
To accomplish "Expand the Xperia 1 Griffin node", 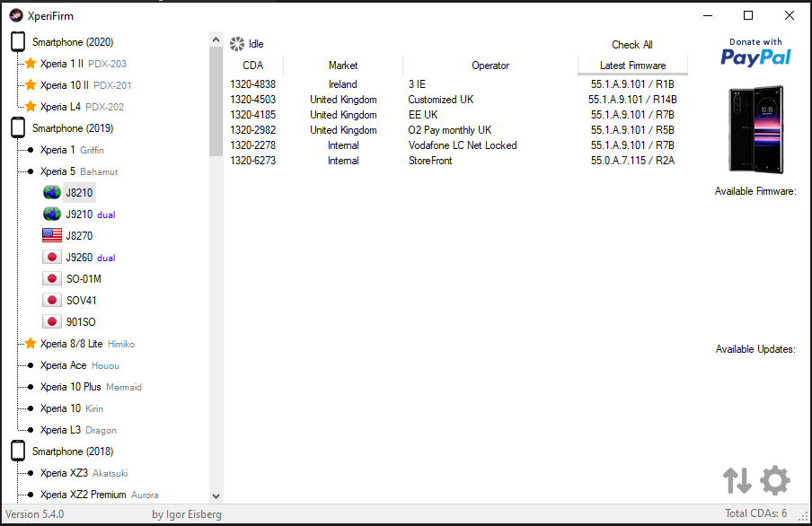I will pos(31,150).
